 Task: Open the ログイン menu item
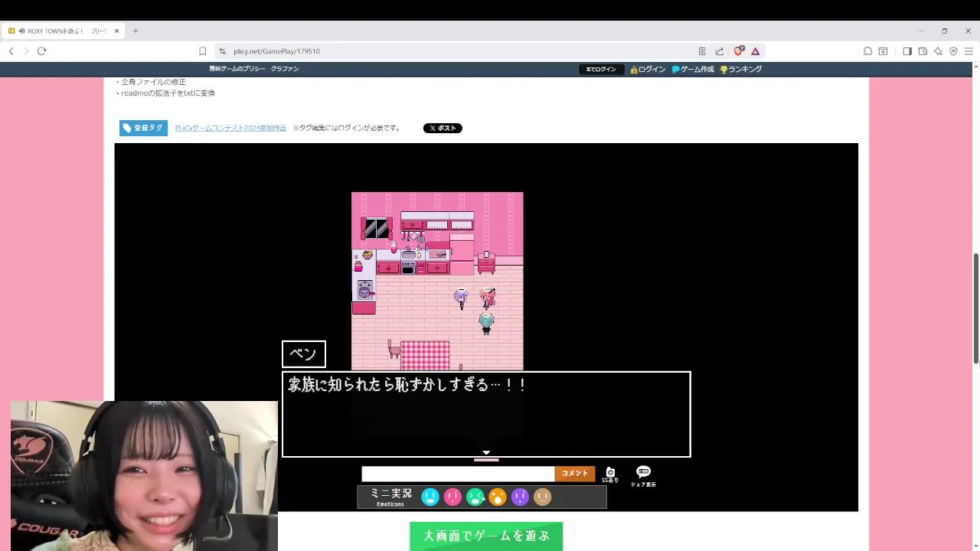click(x=648, y=69)
